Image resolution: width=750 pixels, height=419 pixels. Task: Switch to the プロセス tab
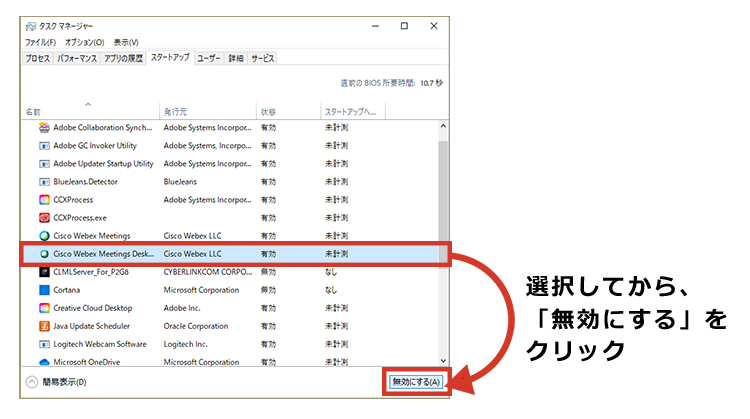click(38, 58)
